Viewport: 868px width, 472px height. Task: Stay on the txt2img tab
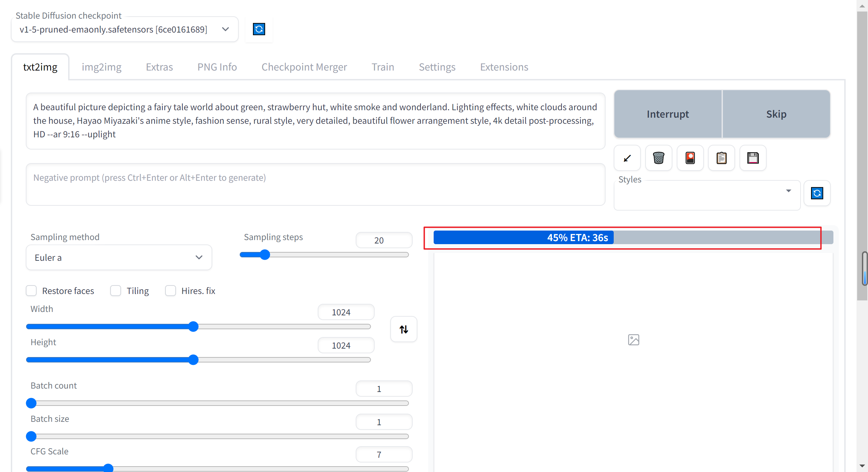tap(40, 67)
